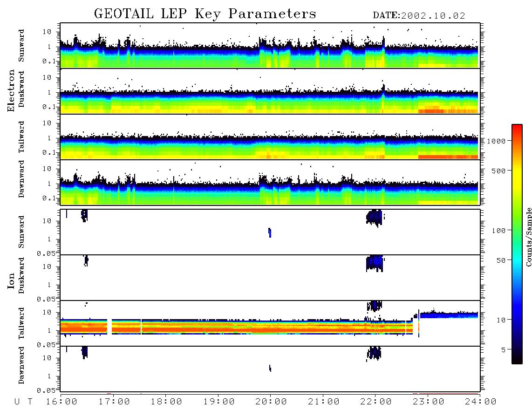
Task: Click the 5 colorbar tick value
Action: pyautogui.click(x=503, y=350)
